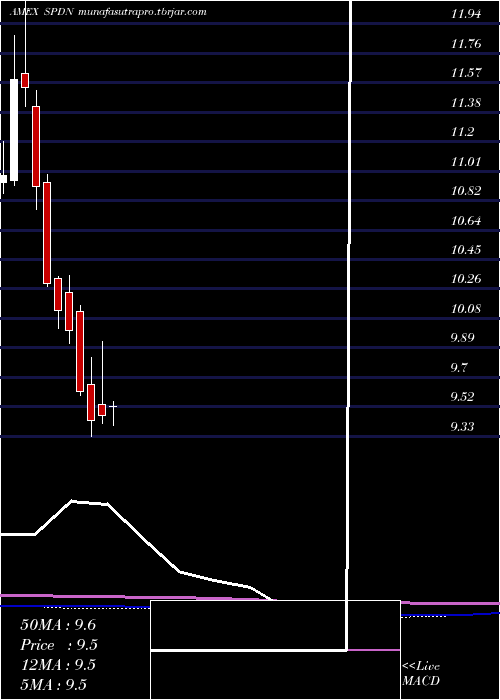This screenshot has width=500, height=700.
Task: Click the 9.52 price axis label
Action: 462,397
